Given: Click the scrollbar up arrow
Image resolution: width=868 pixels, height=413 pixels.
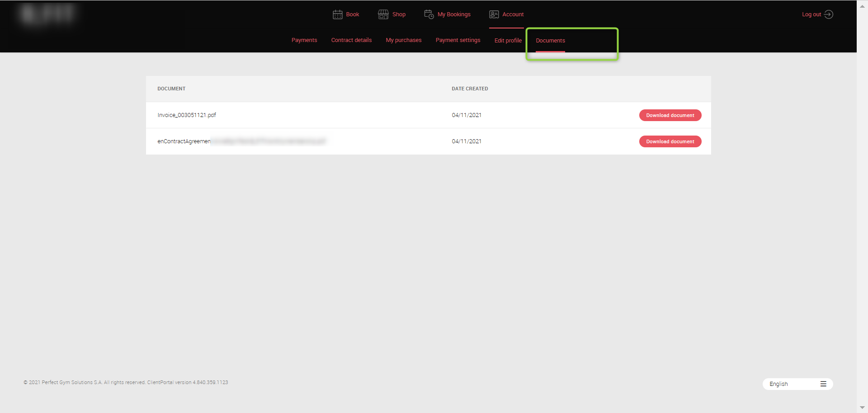Looking at the screenshot, I should 862,6.
